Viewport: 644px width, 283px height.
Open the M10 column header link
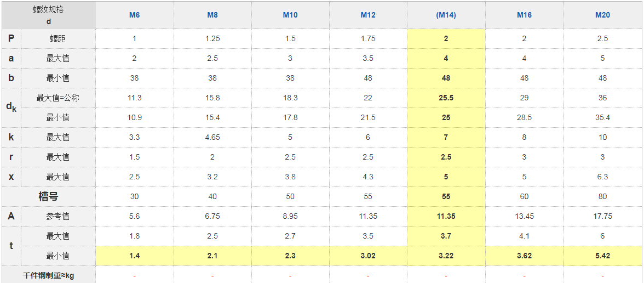pyautogui.click(x=290, y=15)
